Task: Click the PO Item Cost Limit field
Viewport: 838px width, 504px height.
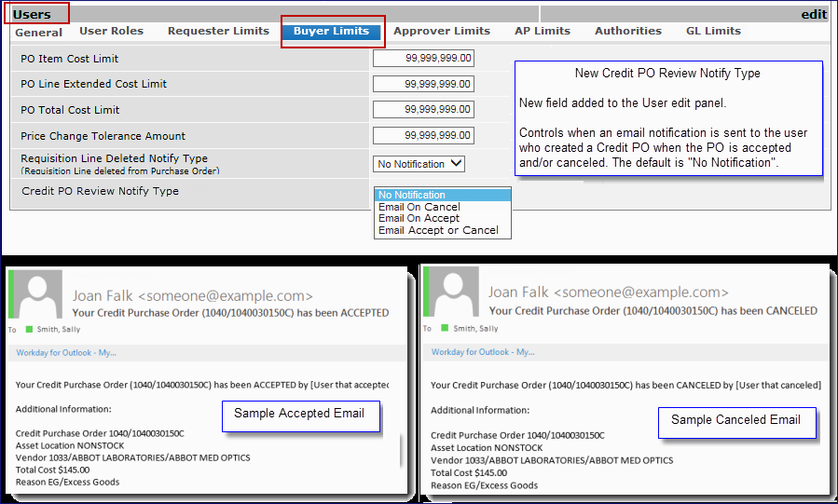Action: click(x=423, y=58)
